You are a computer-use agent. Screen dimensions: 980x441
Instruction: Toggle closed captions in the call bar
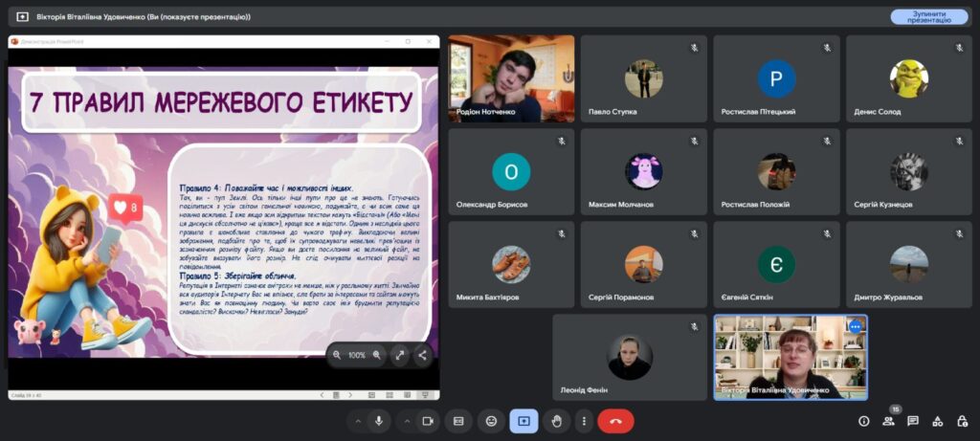(458, 421)
